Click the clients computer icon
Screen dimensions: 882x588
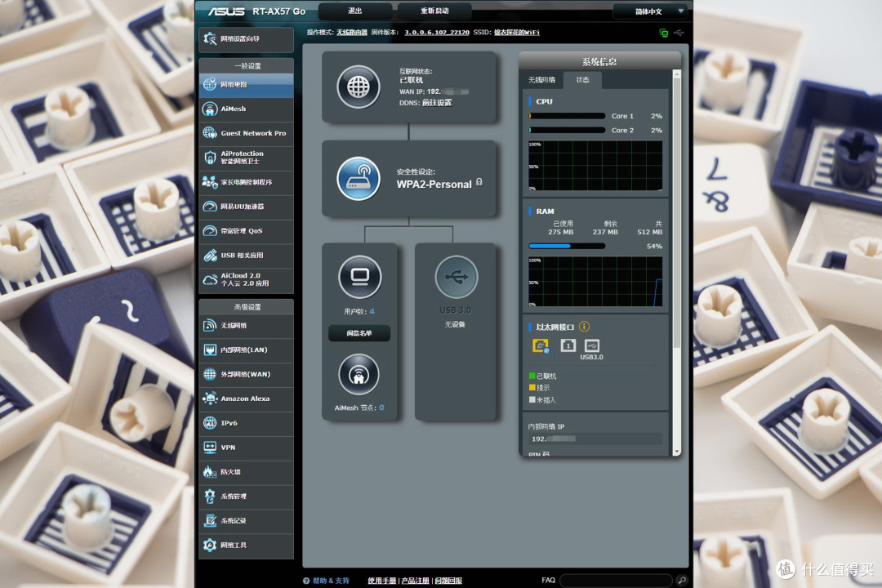coord(359,278)
